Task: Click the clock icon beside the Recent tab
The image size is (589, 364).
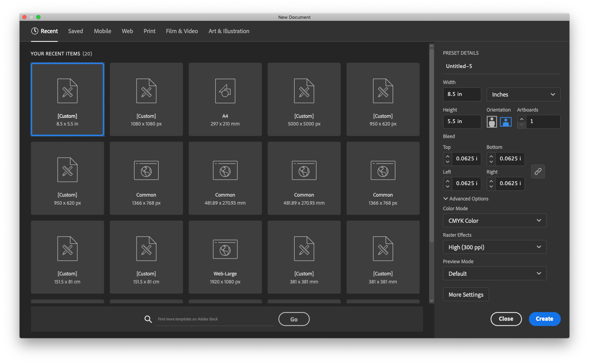Action: pos(35,31)
